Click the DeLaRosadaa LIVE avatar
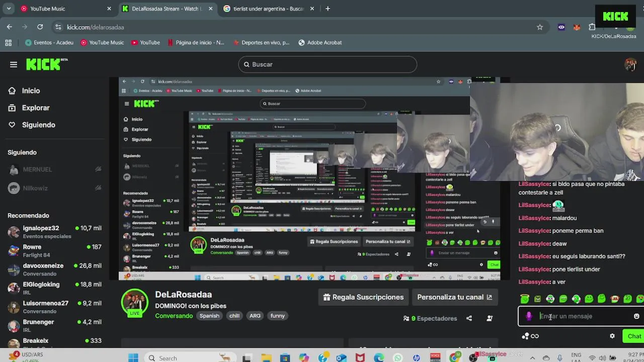The image size is (644, 362). click(135, 303)
